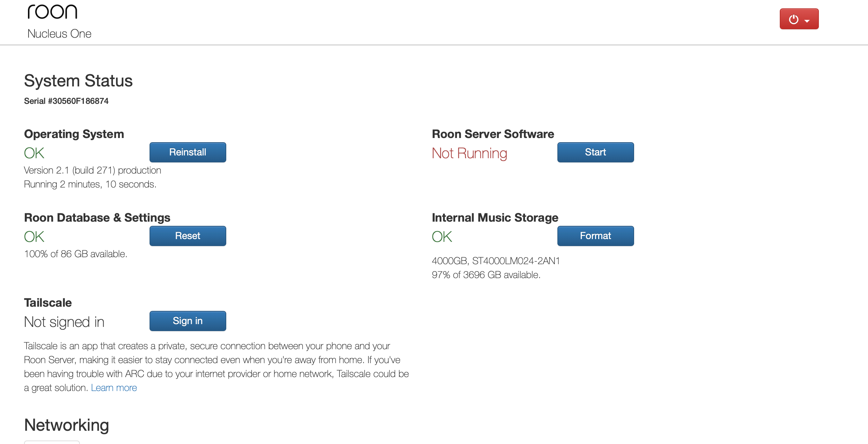Screen dimensions: 868x444
Task: Click the power icon in the red button
Action: tap(794, 19)
